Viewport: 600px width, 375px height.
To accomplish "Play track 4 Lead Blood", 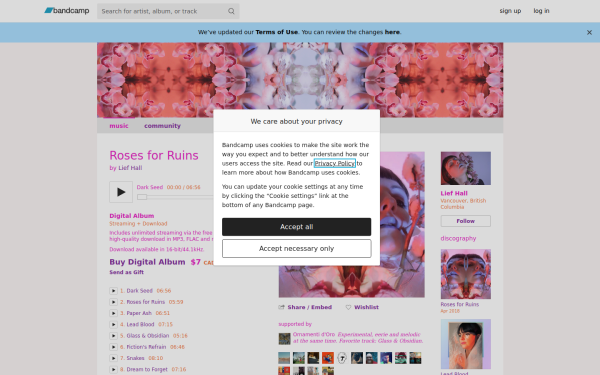I will (113, 324).
